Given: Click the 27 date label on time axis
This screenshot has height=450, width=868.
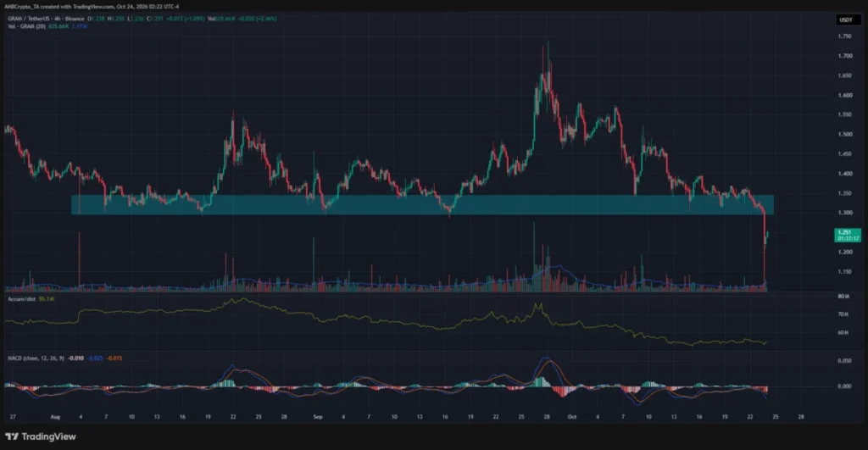Looking at the screenshot, I should pos(13,417).
